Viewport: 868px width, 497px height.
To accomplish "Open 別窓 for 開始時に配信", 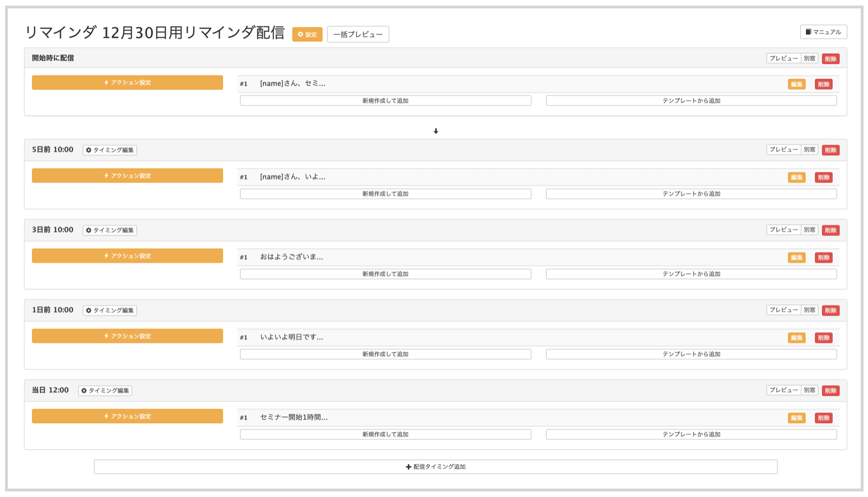I will [x=810, y=59].
